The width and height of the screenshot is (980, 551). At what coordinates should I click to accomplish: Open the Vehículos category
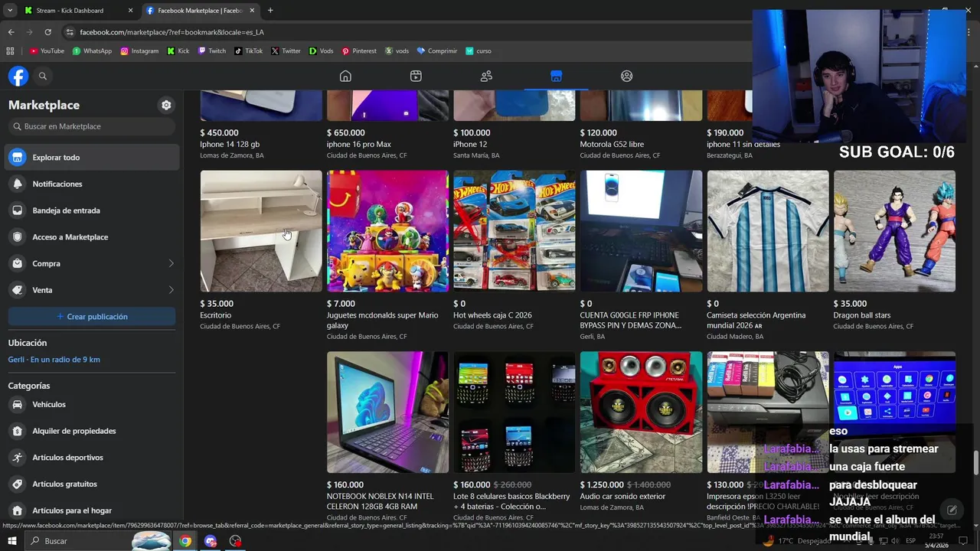pos(92,404)
